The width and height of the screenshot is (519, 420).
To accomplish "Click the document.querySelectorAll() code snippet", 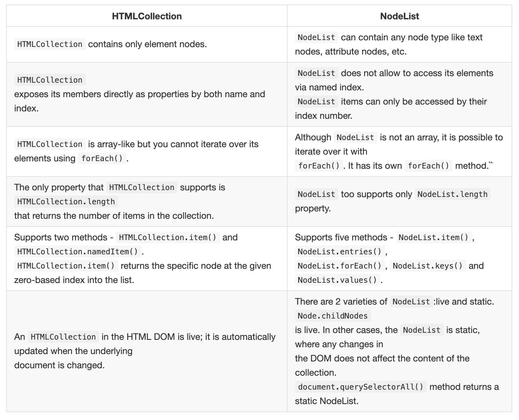I will tap(361, 387).
